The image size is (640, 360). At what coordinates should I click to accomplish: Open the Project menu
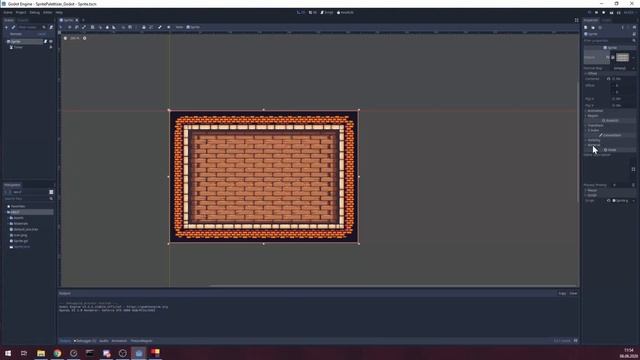pos(21,13)
